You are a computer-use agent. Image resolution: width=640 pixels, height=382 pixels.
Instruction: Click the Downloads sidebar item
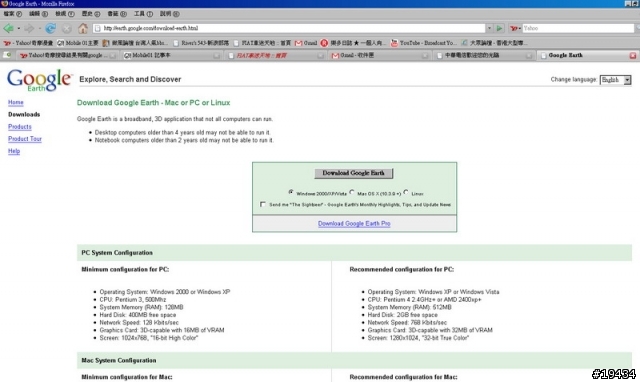tap(24, 115)
